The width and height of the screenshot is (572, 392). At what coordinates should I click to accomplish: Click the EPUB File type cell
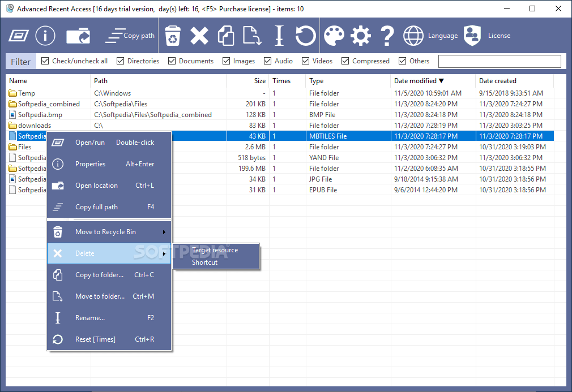click(323, 190)
